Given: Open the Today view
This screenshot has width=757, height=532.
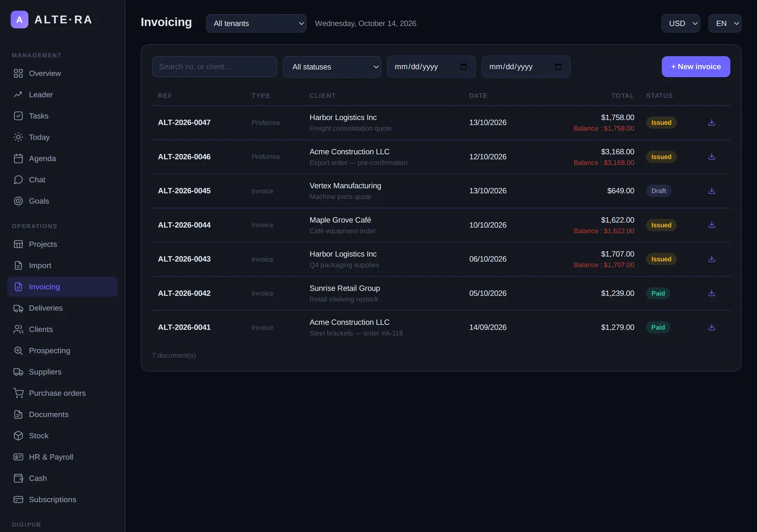Looking at the screenshot, I should coord(62,137).
